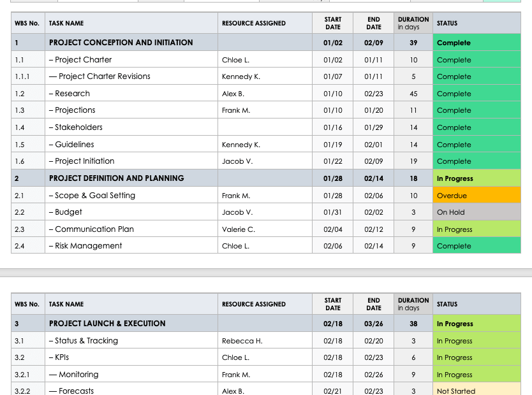Click the 'Projections' task name cell
Screen dimensions: 532x395
pos(131,110)
